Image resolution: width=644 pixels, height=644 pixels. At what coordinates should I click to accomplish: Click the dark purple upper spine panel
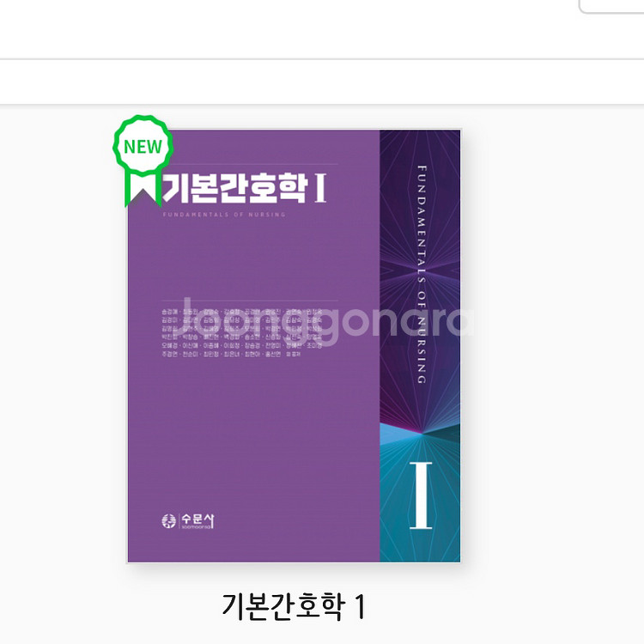point(420,275)
